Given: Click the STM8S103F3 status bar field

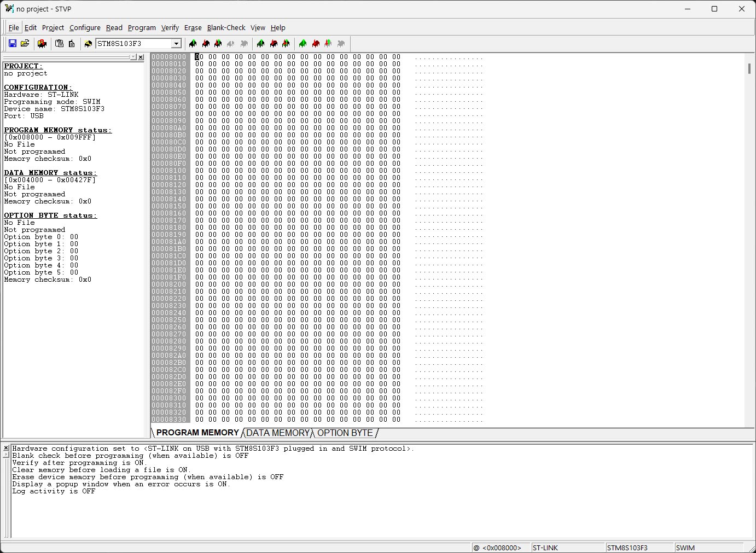Looking at the screenshot, I should [639, 548].
